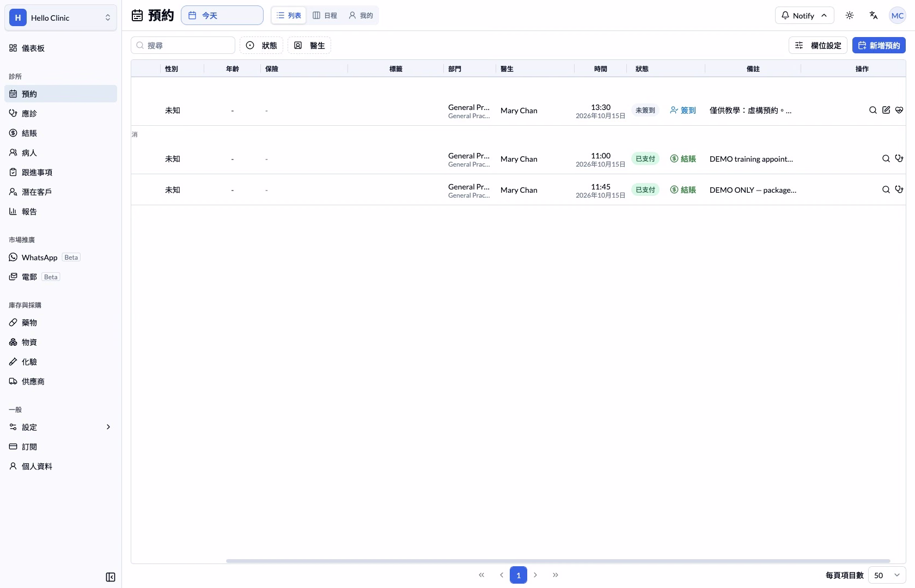
Task: Switch to the 日程 schedule view
Action: point(325,15)
